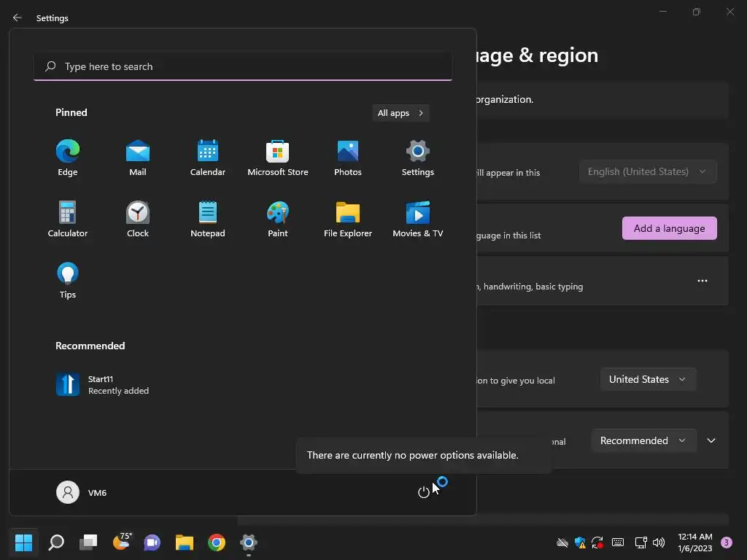
Task: Expand the regional format section chevron
Action: (711, 440)
